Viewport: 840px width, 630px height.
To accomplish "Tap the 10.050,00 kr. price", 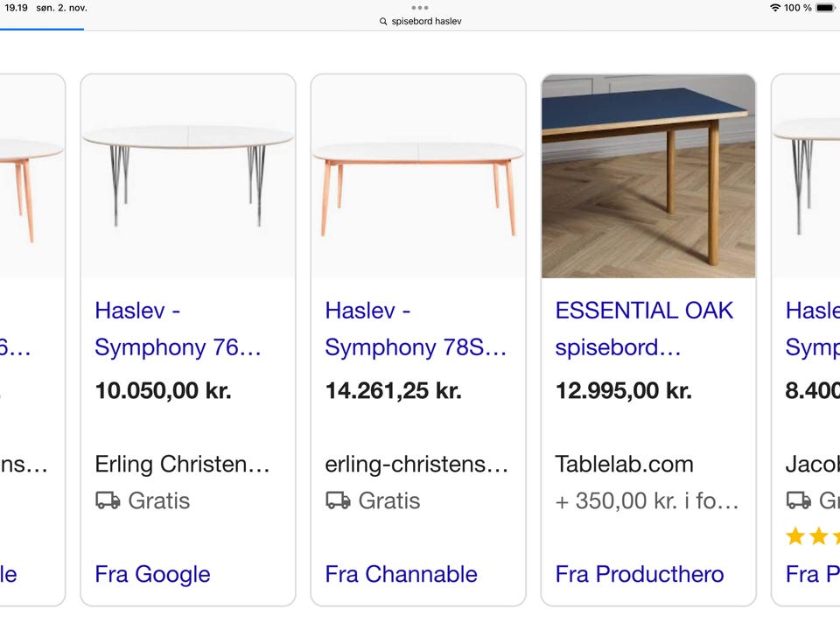I will point(163,390).
